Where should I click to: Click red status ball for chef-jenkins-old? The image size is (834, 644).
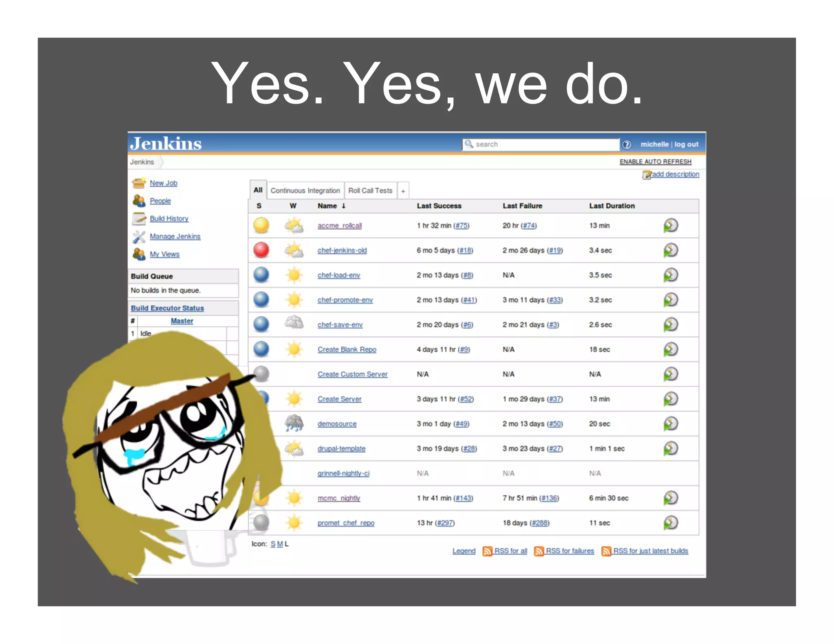[x=261, y=250]
